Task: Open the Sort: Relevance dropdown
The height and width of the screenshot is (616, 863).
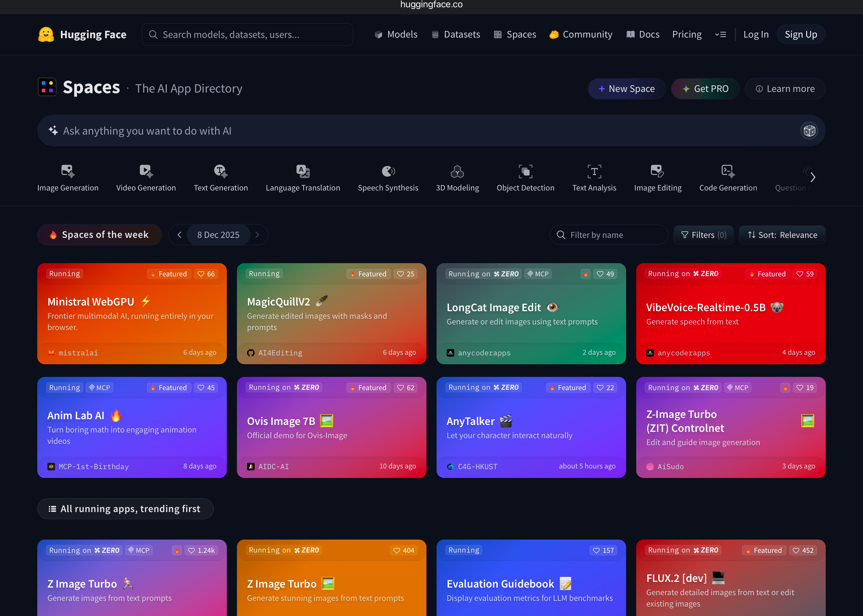Action: coord(782,235)
